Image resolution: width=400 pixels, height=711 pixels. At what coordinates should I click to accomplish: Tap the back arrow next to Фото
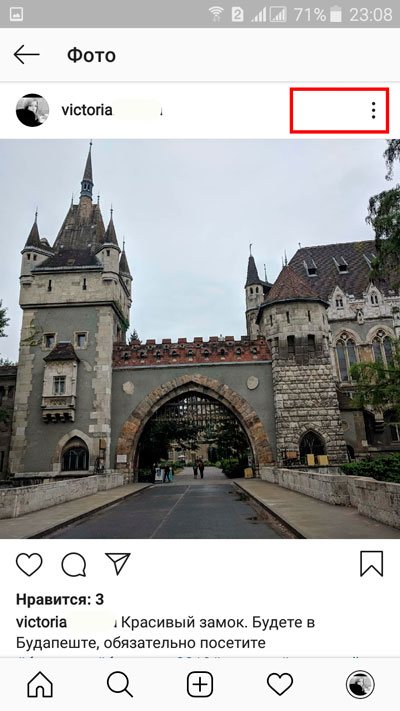26,55
